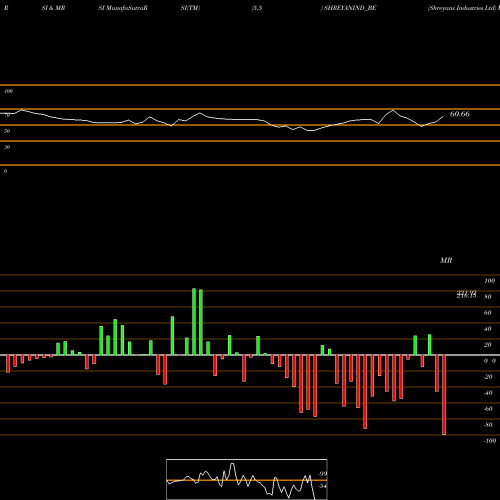Viewport: 500px width, 500px height.
Task: Click the SI MunafaSutraR header text
Action: click(x=123, y=8)
